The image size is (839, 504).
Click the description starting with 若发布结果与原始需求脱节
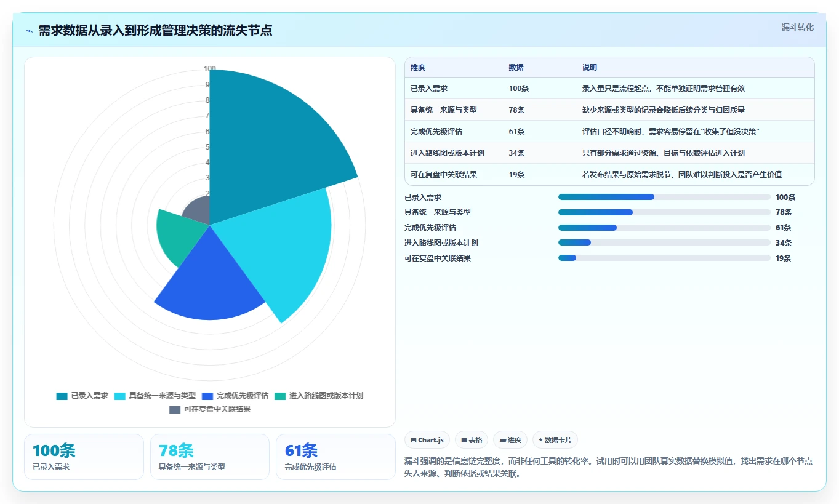coord(682,175)
